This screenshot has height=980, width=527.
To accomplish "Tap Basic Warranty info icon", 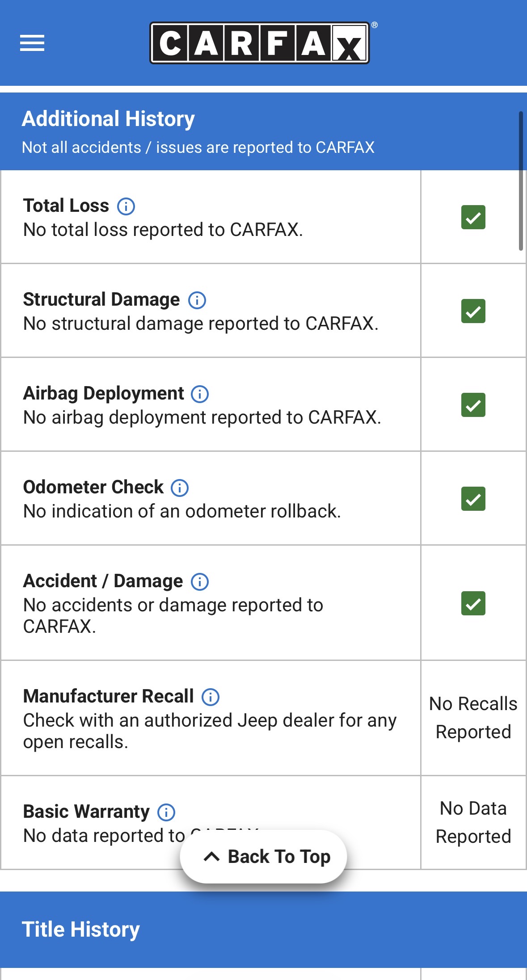I will [166, 812].
